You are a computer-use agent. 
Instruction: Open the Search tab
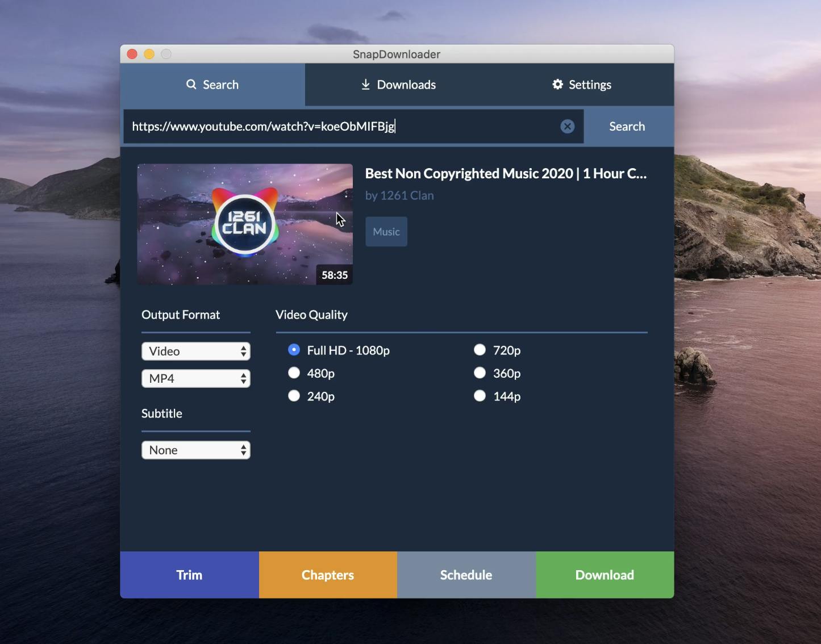212,85
